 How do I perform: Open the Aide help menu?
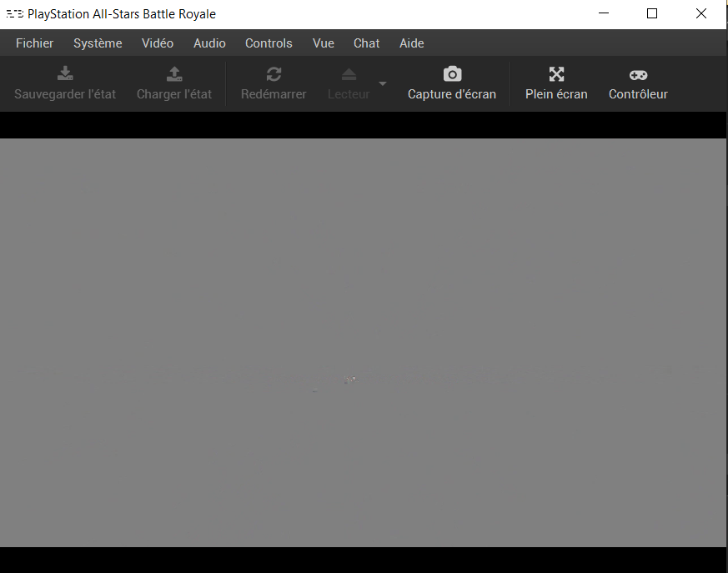411,43
